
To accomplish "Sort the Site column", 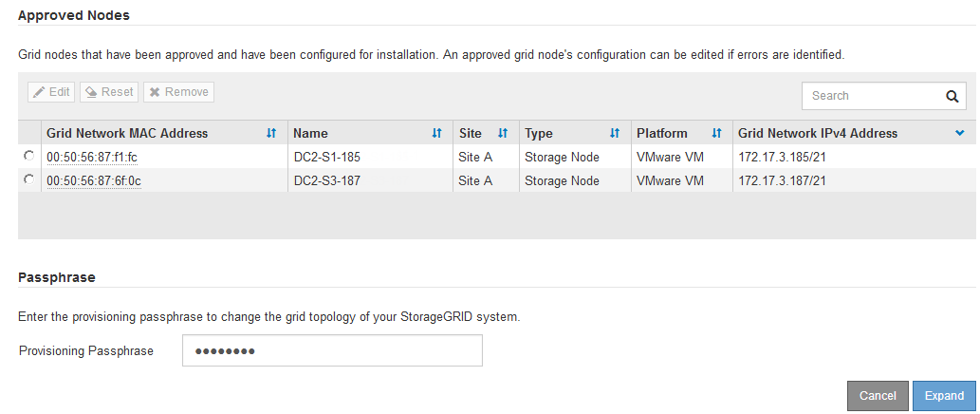I will click(503, 133).
